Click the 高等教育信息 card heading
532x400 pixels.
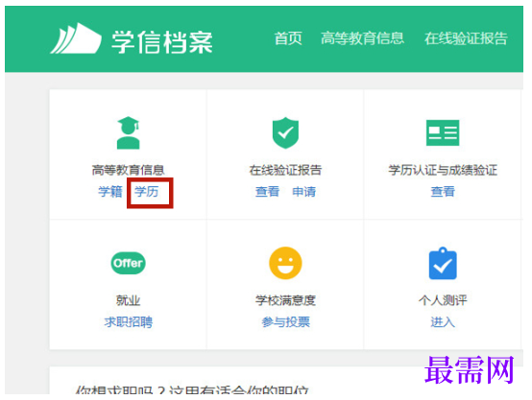(x=129, y=170)
